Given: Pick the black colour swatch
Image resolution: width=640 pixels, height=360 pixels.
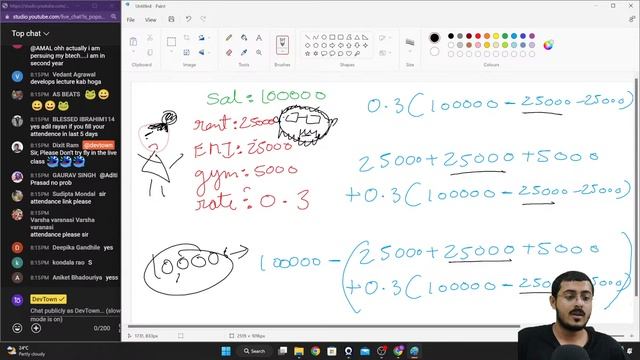Looking at the screenshot, I should 451,36.
